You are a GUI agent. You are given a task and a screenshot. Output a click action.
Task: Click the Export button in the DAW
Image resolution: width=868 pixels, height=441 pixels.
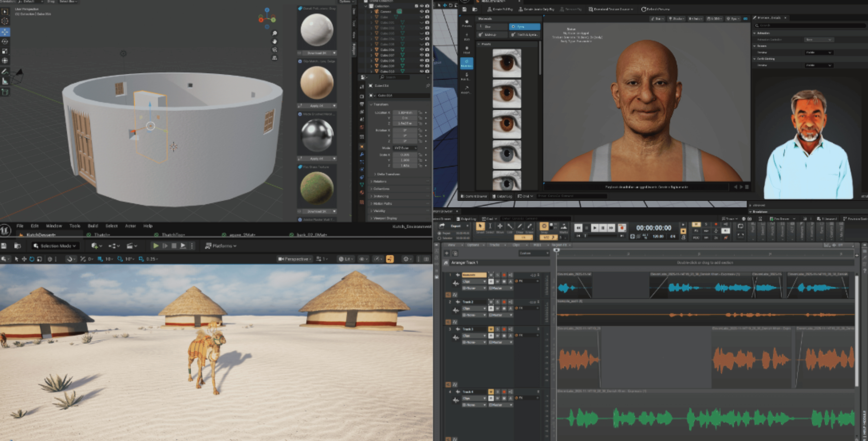pyautogui.click(x=456, y=226)
